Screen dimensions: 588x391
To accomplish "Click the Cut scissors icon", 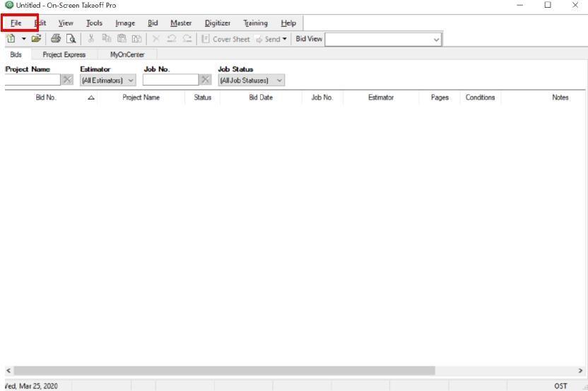I will pos(90,39).
